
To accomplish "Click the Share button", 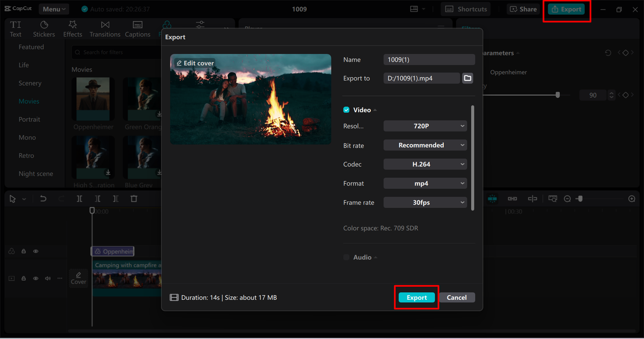I will [524, 9].
